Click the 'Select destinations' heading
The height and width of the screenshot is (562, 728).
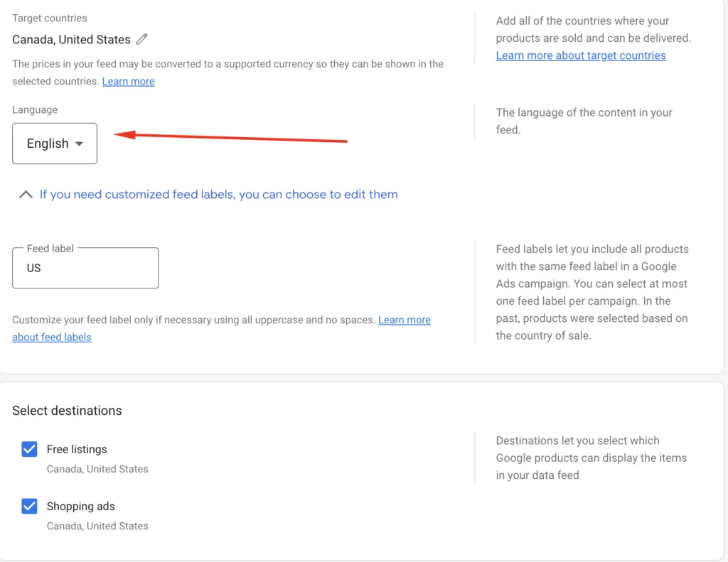(67, 411)
